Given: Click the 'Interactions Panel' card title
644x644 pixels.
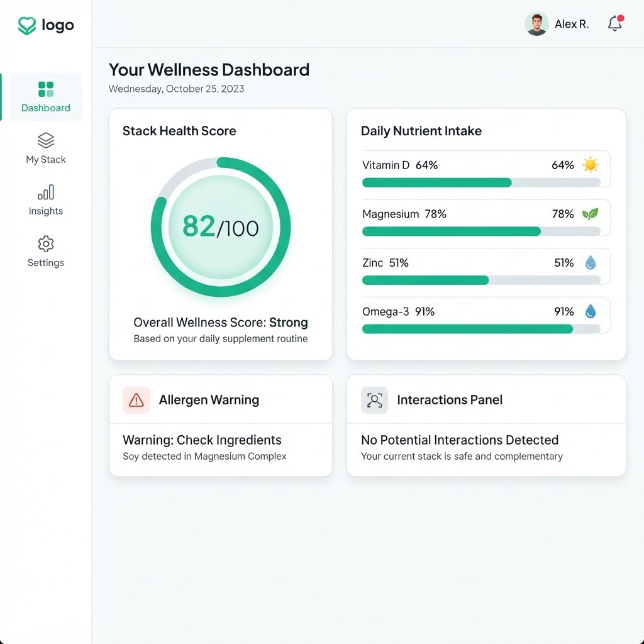Looking at the screenshot, I should click(x=450, y=399).
